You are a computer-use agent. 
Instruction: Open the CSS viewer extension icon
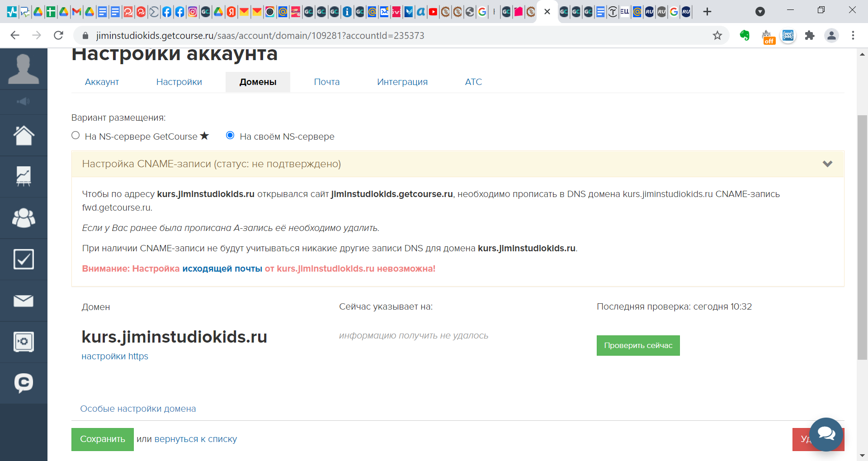pos(788,35)
